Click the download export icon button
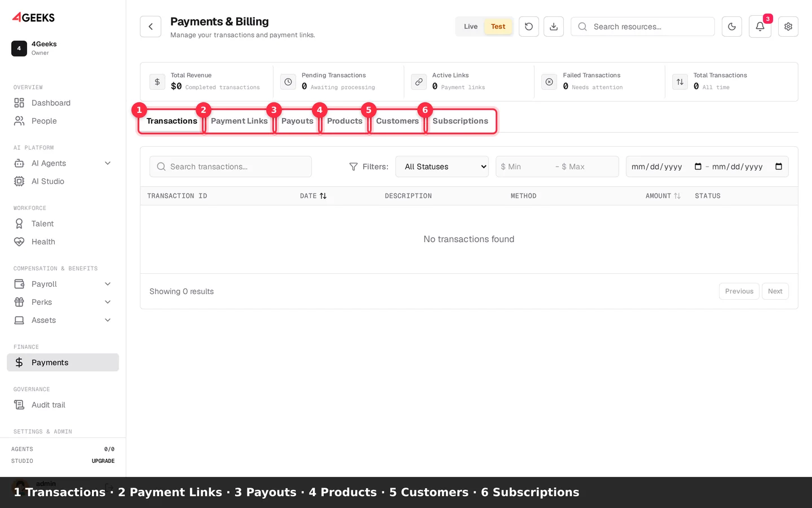812x508 pixels. [x=554, y=27]
